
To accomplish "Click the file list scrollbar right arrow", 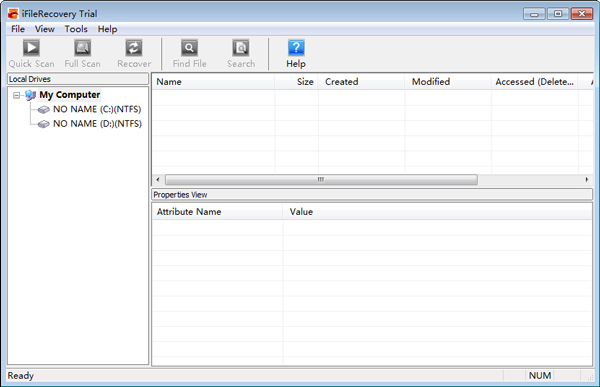I will (587, 180).
